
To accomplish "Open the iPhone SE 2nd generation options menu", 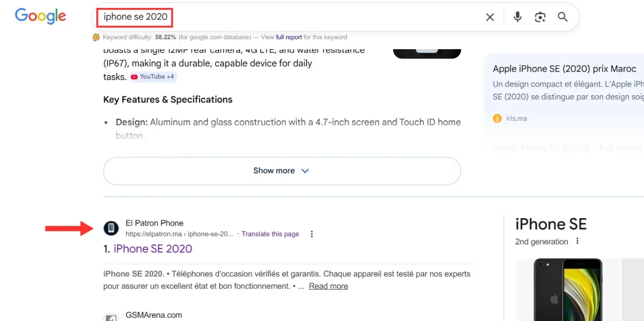I will pos(577,241).
